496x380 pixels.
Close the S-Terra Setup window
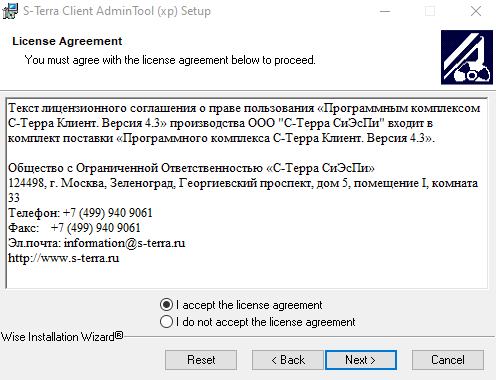[476, 11]
